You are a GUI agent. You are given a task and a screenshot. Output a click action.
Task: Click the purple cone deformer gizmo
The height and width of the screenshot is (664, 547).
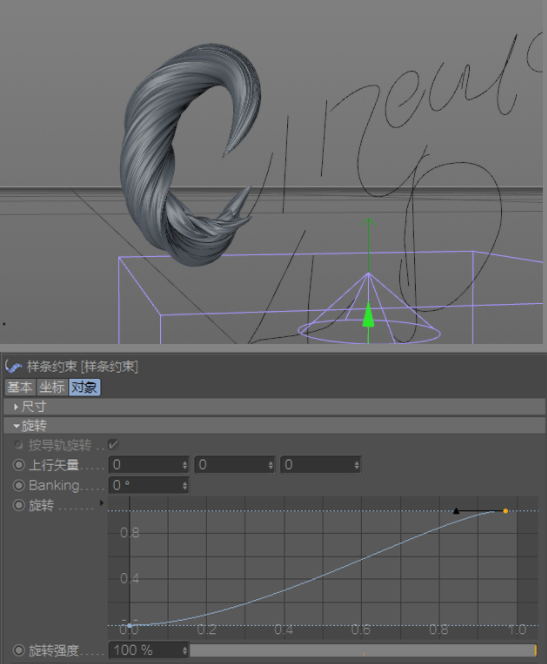(369, 309)
